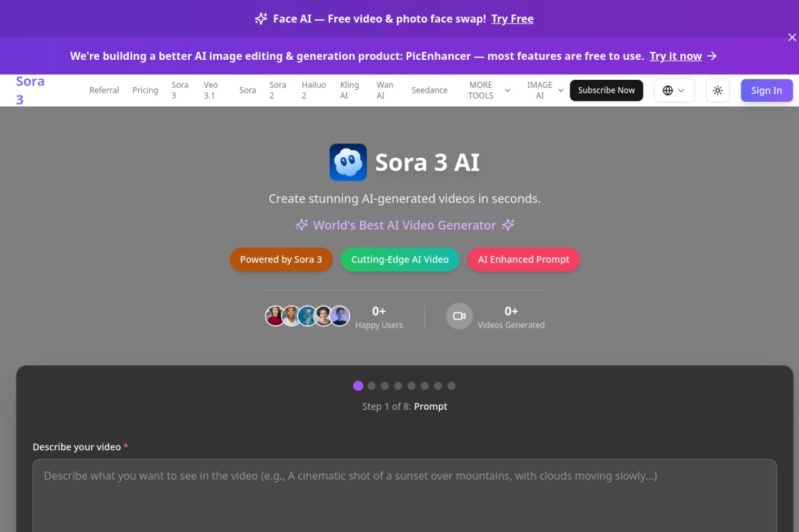Image resolution: width=799 pixels, height=532 pixels.
Task: Click the purple Sora 3 site logo text
Action: [30, 90]
